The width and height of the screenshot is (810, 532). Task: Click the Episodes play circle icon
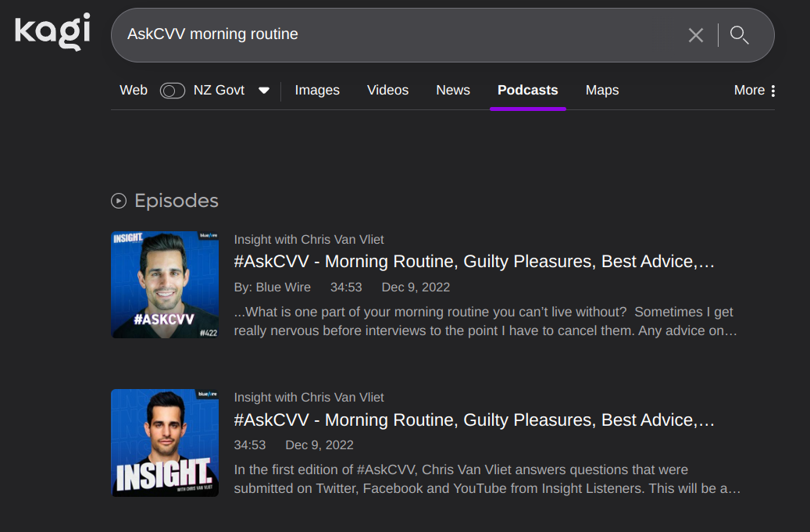119,201
